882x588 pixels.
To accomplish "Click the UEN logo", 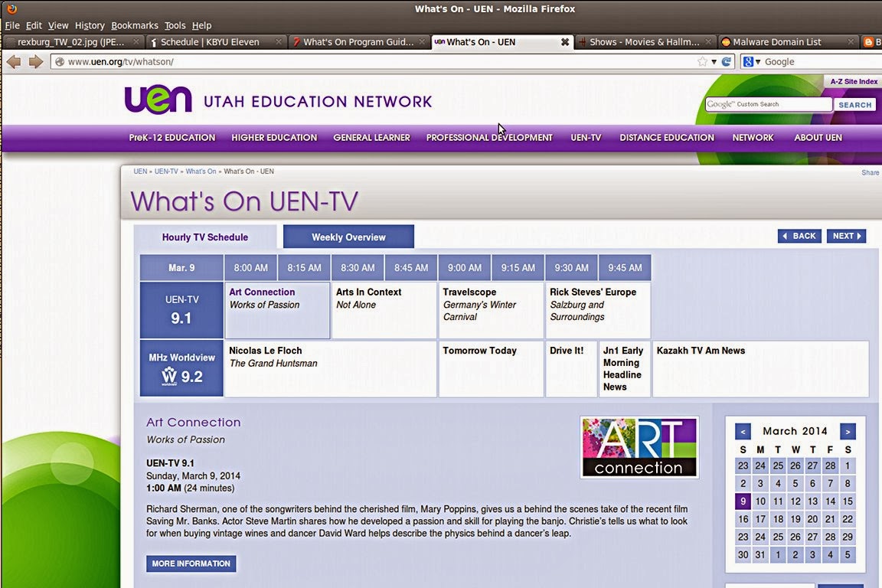I will coord(158,99).
